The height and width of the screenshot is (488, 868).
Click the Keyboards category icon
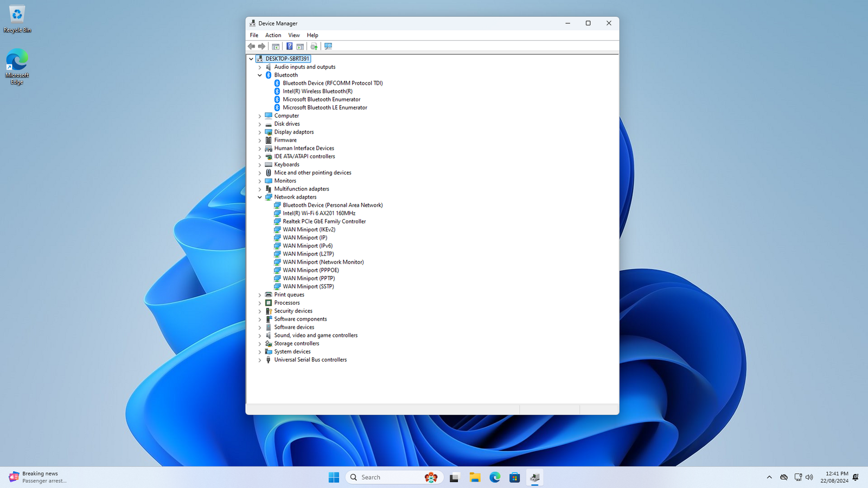click(269, 164)
